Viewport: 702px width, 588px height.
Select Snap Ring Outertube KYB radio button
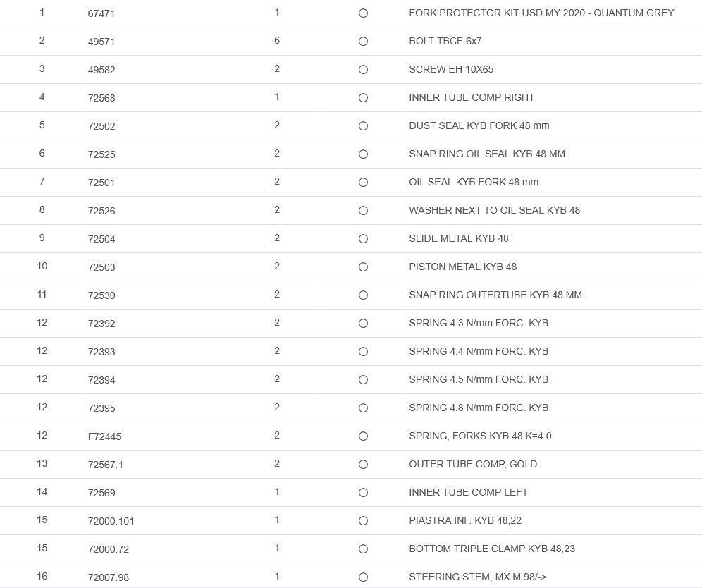coord(363,295)
